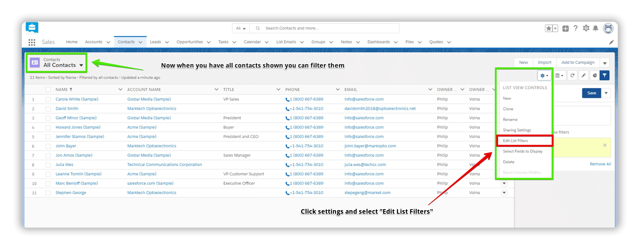The image size is (644, 249).
Task: Open the Jon Amos (Sample) contact
Action: (74, 155)
